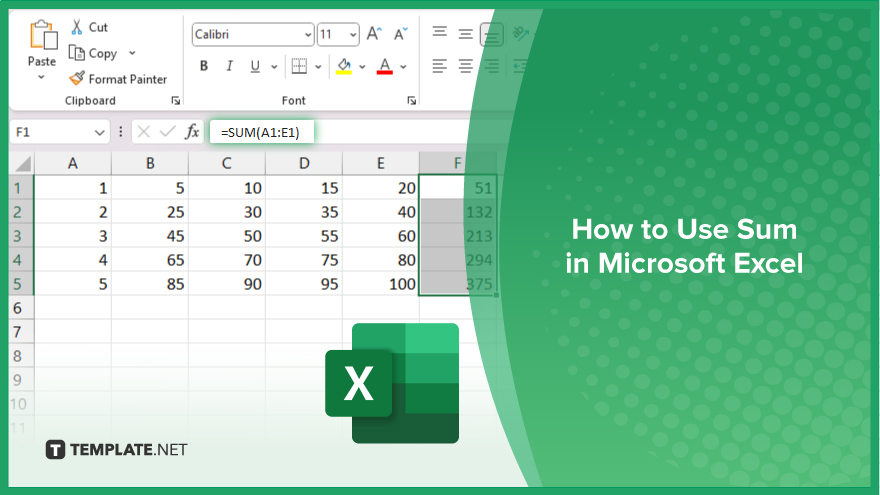Select column E header
The height and width of the screenshot is (495, 880).
tap(381, 164)
